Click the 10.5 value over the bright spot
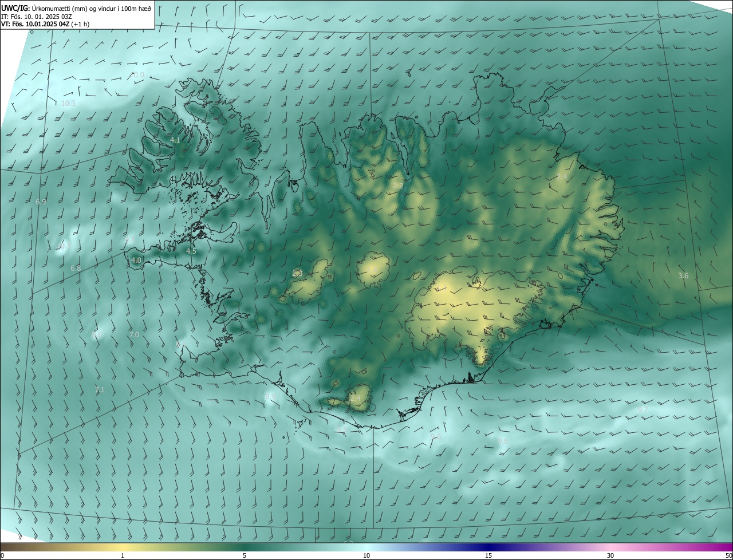 pos(64,246)
